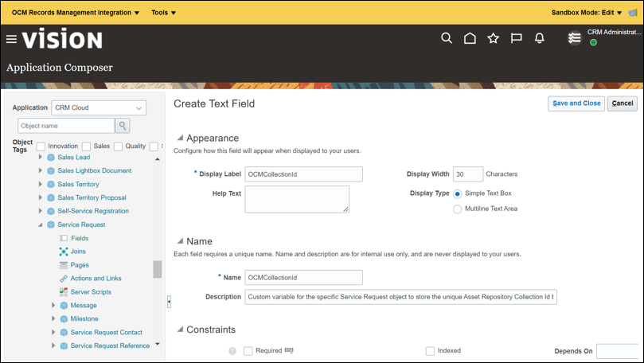
Task: Search object name with magnifier button
Action: pyautogui.click(x=123, y=126)
